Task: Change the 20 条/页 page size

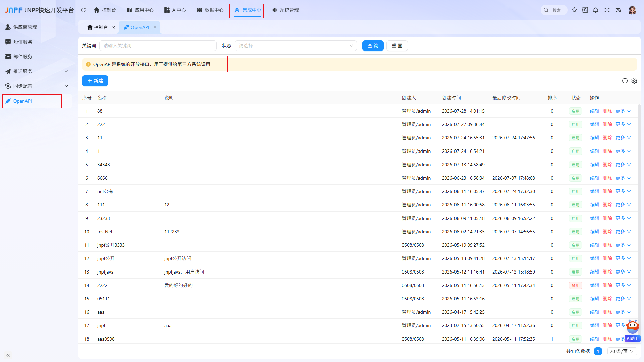Action: [x=622, y=351]
